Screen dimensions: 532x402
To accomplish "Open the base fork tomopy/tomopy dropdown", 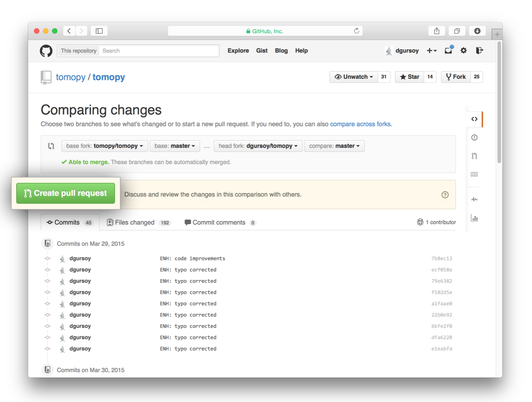I will [x=104, y=146].
